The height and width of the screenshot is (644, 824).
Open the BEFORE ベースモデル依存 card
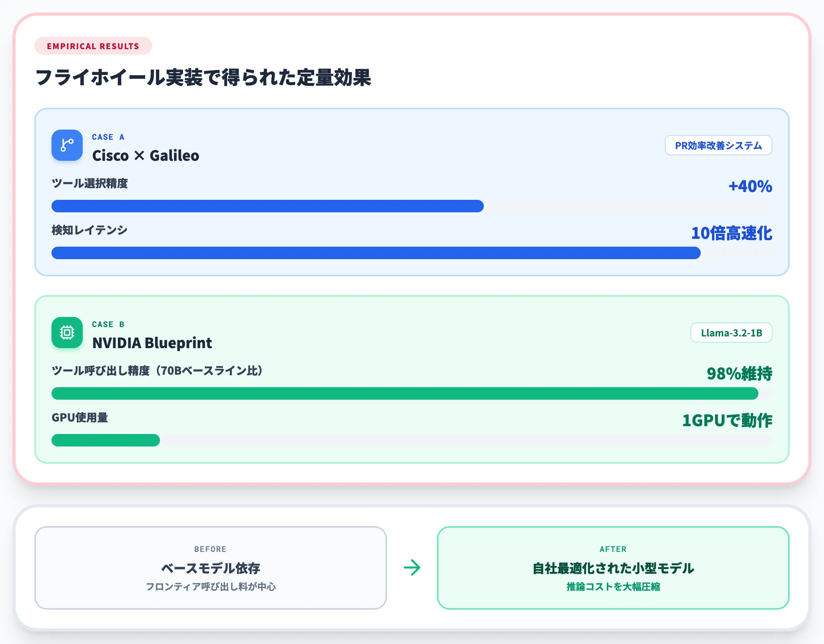pyautogui.click(x=211, y=568)
